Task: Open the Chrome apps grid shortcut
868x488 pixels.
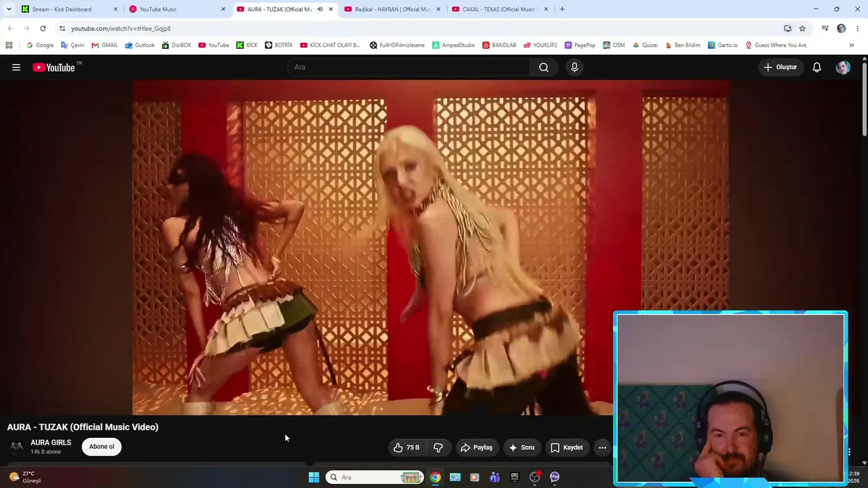Action: 9,45
